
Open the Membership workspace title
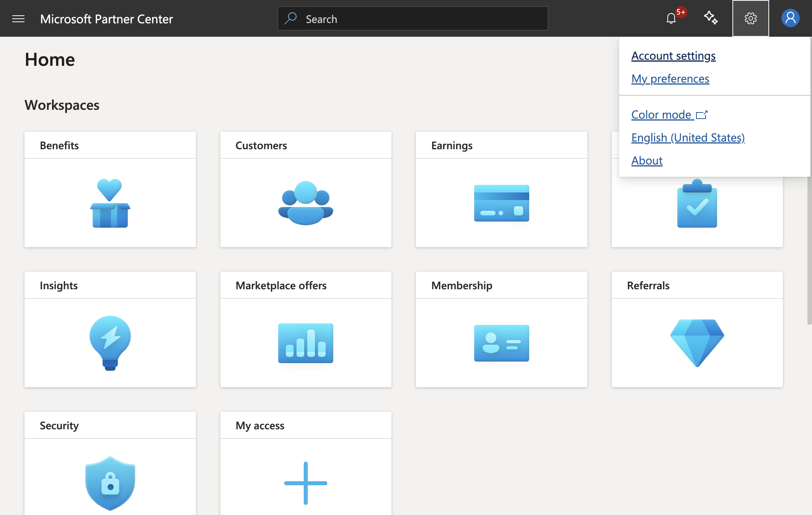(462, 285)
